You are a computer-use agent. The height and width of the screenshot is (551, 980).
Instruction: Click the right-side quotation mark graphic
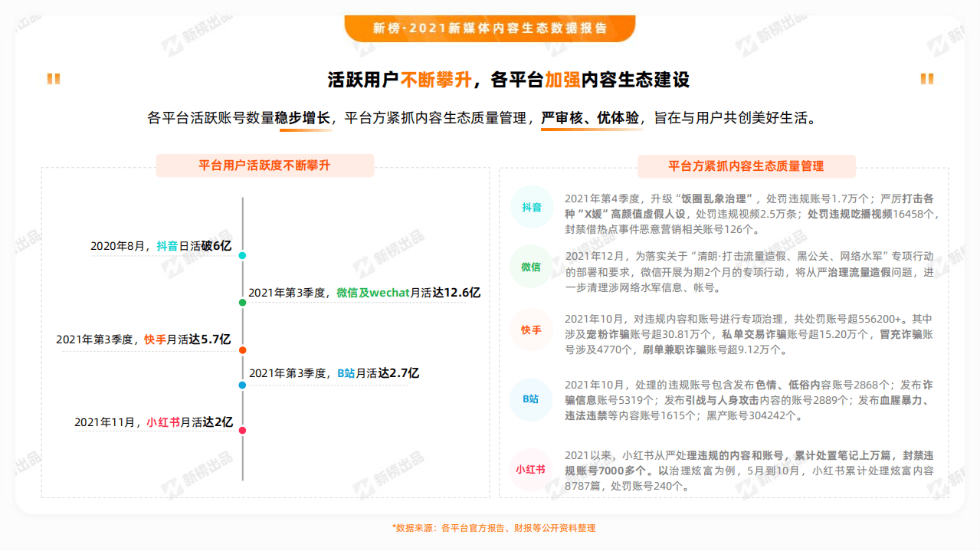928,80
